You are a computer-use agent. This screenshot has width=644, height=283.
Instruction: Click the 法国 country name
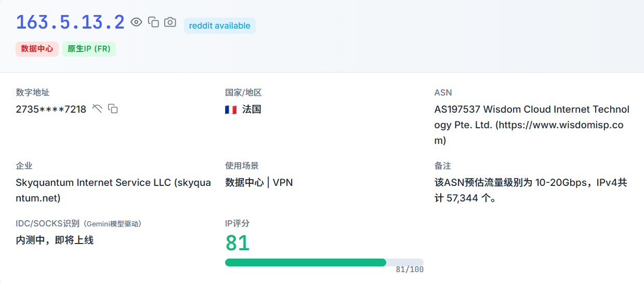click(x=252, y=110)
